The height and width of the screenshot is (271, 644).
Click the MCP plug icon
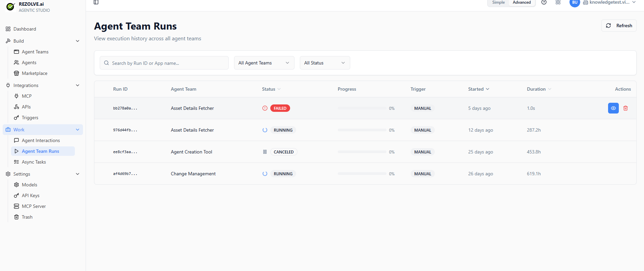tap(16, 96)
